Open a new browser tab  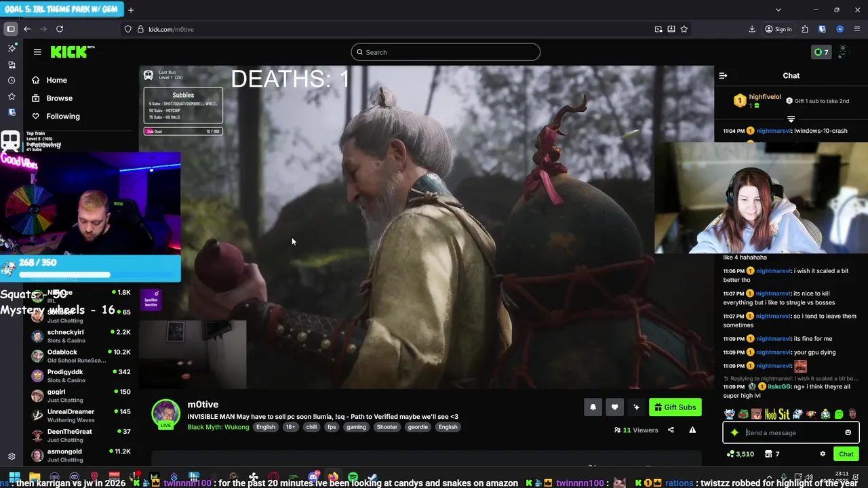[131, 10]
